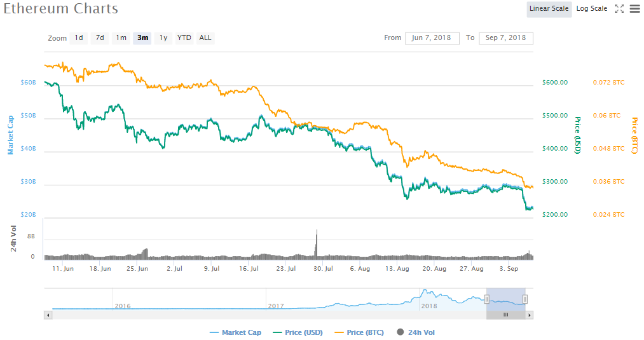Set zoom to 1d
Viewport: 644px width, 340px height.
coord(79,37)
